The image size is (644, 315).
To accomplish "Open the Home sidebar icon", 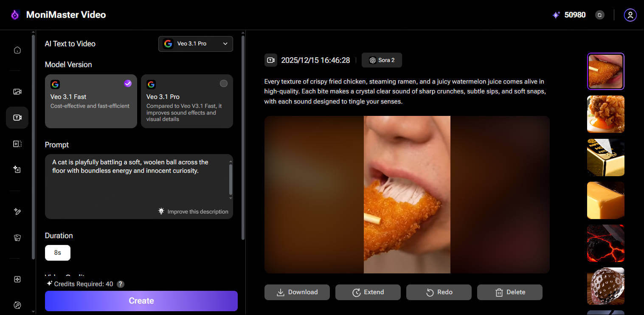I will point(17,50).
